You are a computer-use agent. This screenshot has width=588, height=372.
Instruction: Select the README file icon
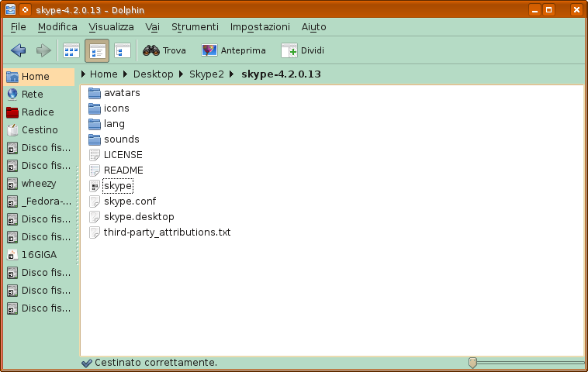95,170
